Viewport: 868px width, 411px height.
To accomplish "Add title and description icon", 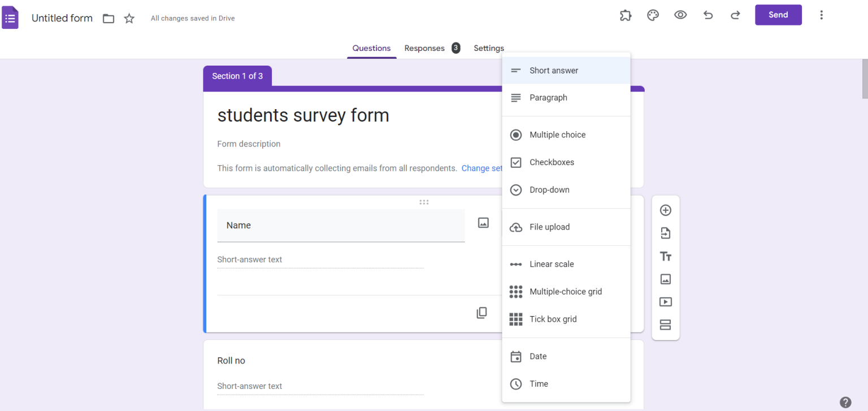I will pyautogui.click(x=666, y=256).
